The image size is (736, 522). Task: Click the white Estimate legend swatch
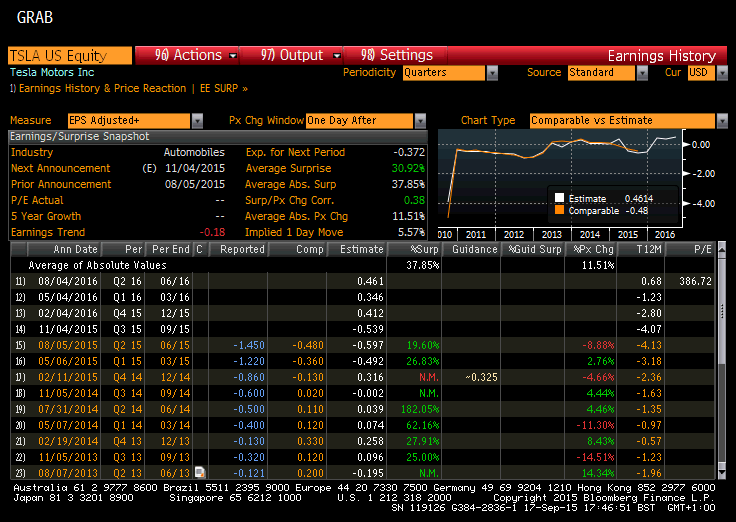pyautogui.click(x=559, y=198)
